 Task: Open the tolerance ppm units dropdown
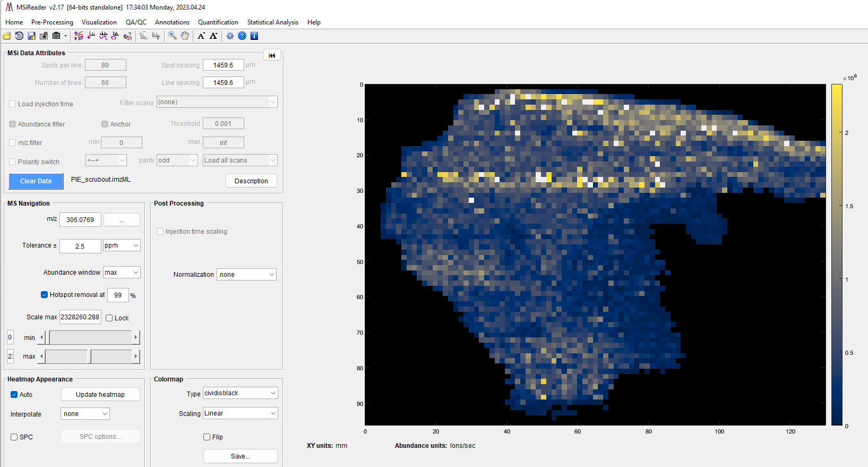point(122,245)
